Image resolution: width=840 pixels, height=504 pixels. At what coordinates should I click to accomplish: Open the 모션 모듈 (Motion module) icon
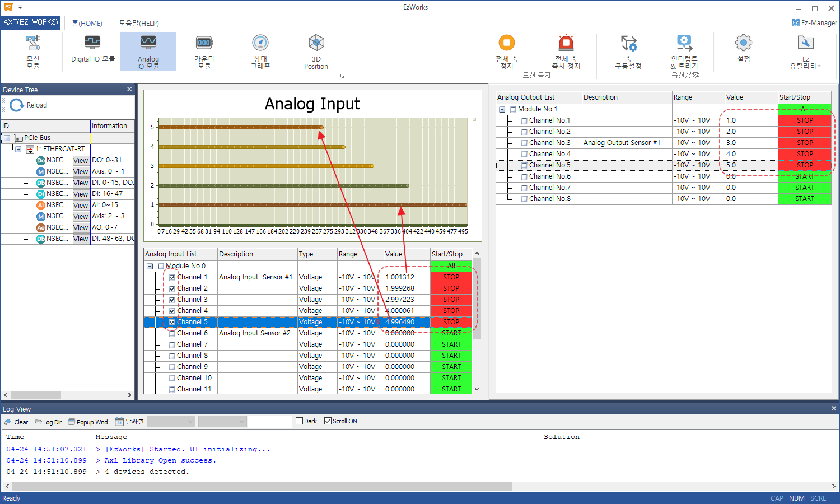33,52
